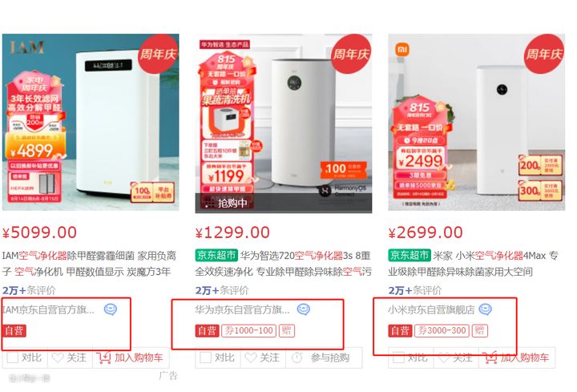
Task: Open chat icon beside 小米京东自营旗舰店
Action: (x=486, y=309)
